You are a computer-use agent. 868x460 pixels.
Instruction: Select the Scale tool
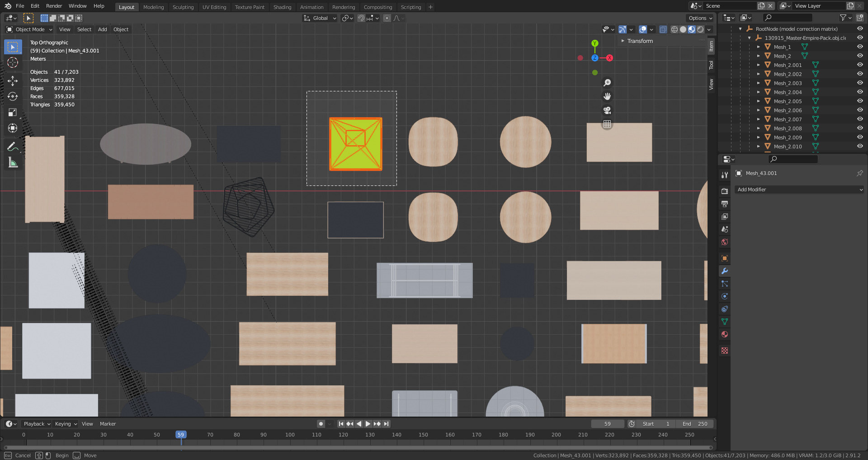coord(13,112)
